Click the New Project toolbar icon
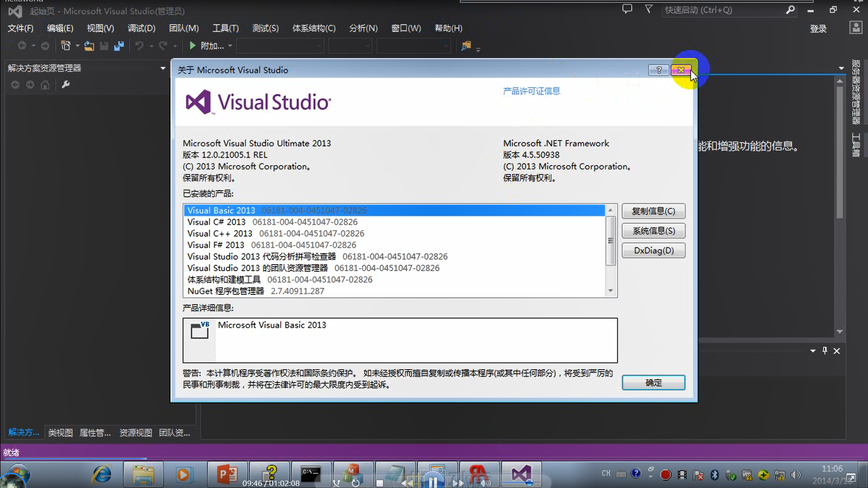 [66, 46]
